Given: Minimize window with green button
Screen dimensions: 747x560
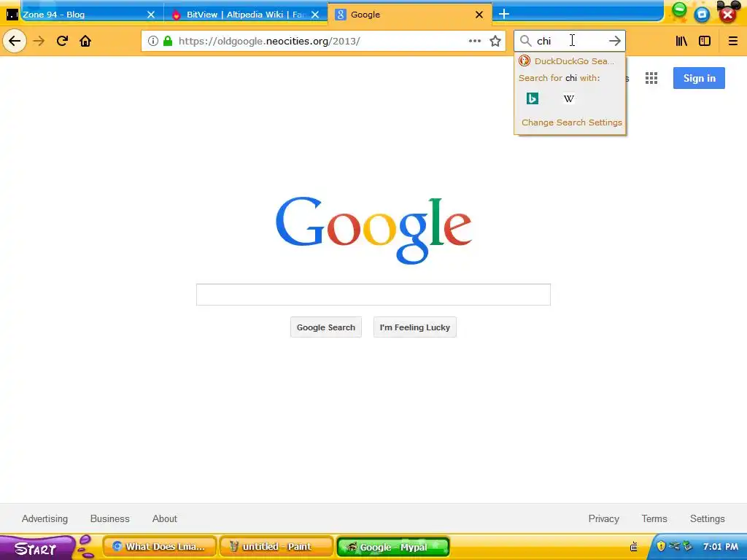Looking at the screenshot, I should click(x=679, y=11).
